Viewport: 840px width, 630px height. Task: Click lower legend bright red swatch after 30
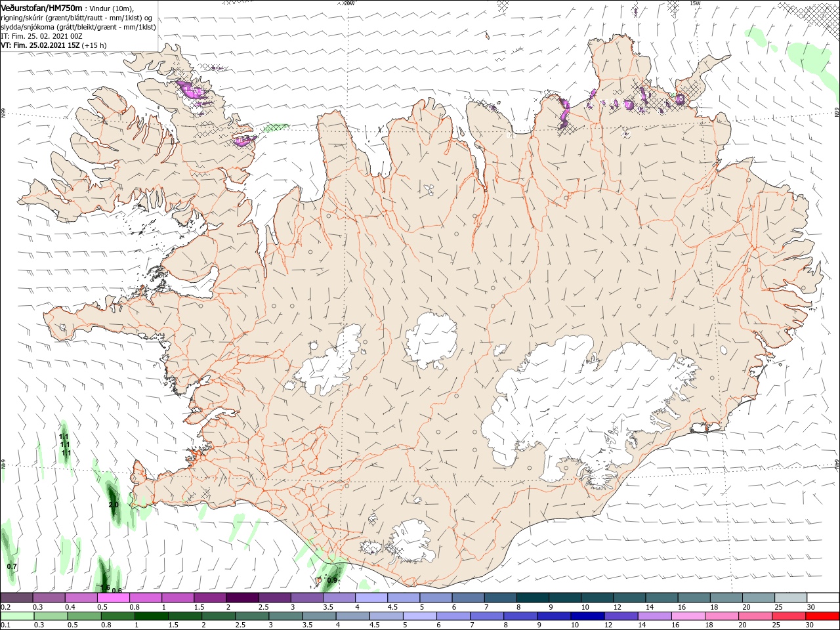[x=822, y=616]
